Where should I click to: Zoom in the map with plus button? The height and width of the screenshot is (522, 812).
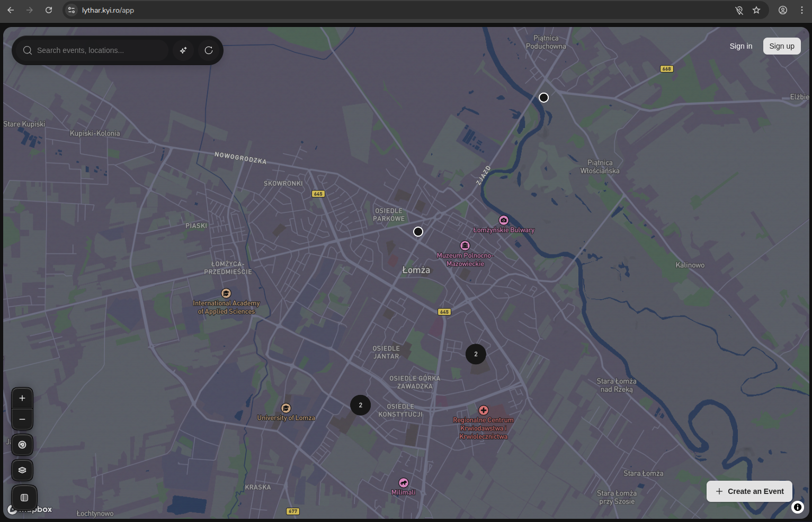tap(22, 398)
